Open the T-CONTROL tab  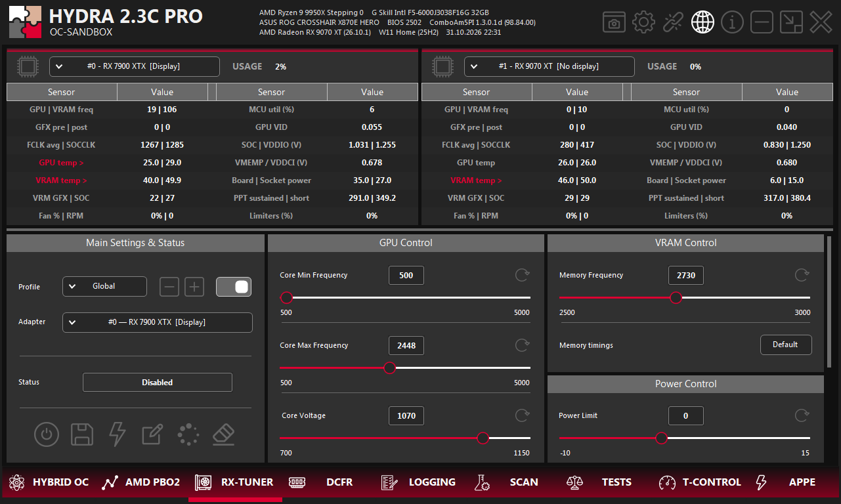700,482
